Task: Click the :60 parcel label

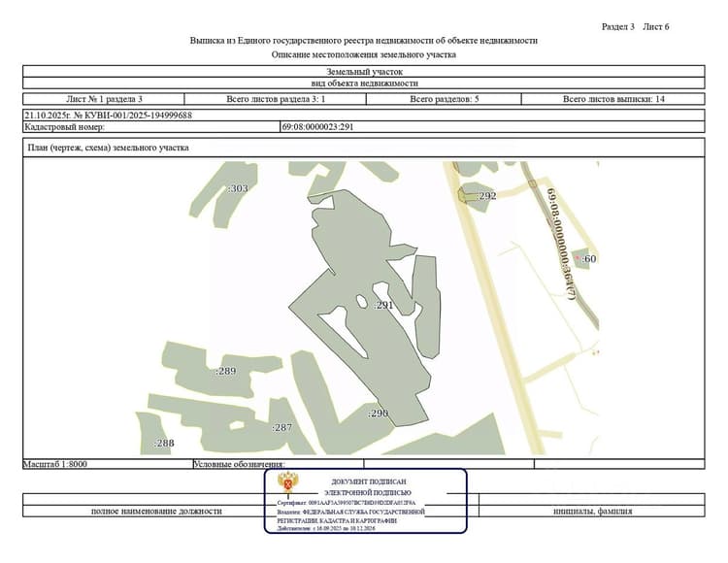Action: [x=589, y=258]
